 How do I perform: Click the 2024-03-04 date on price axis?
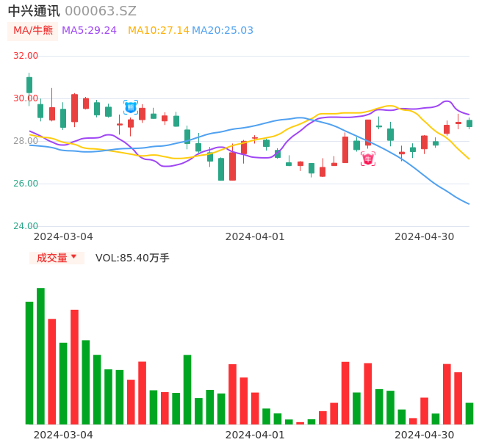pos(63,236)
